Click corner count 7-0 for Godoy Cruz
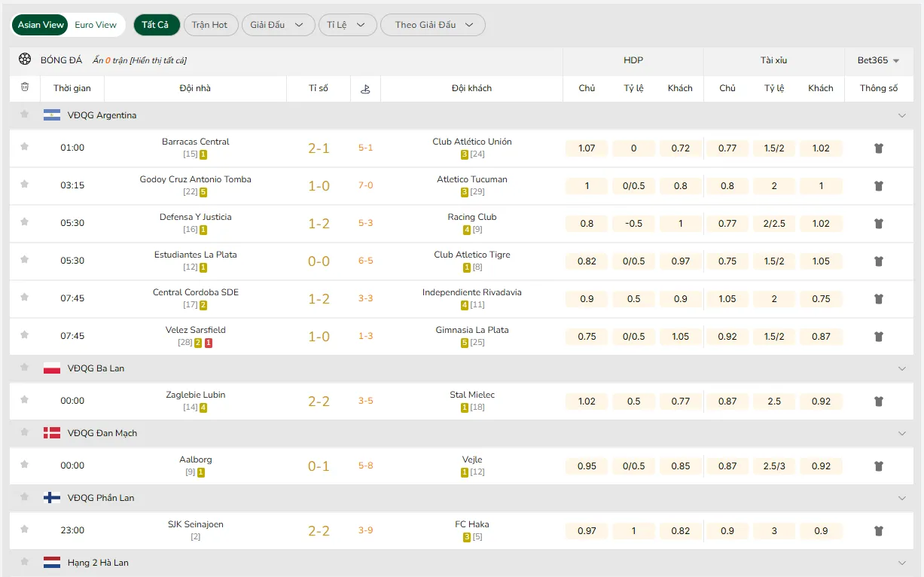 pos(365,185)
